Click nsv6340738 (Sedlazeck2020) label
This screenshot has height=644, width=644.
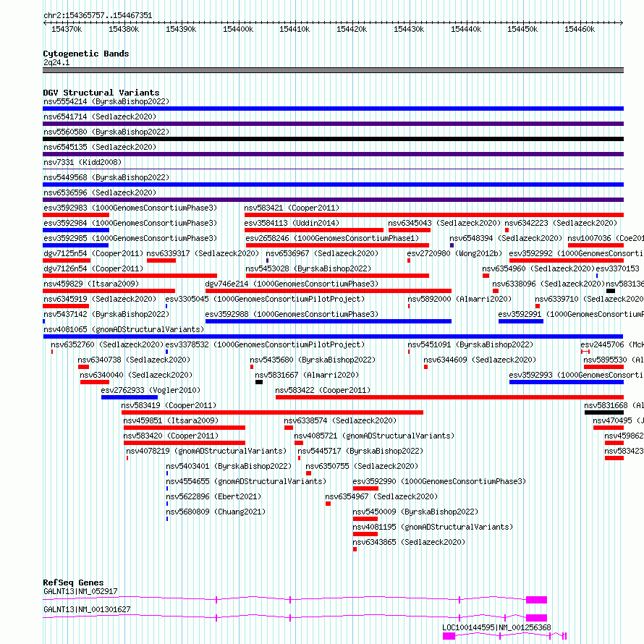134,360
